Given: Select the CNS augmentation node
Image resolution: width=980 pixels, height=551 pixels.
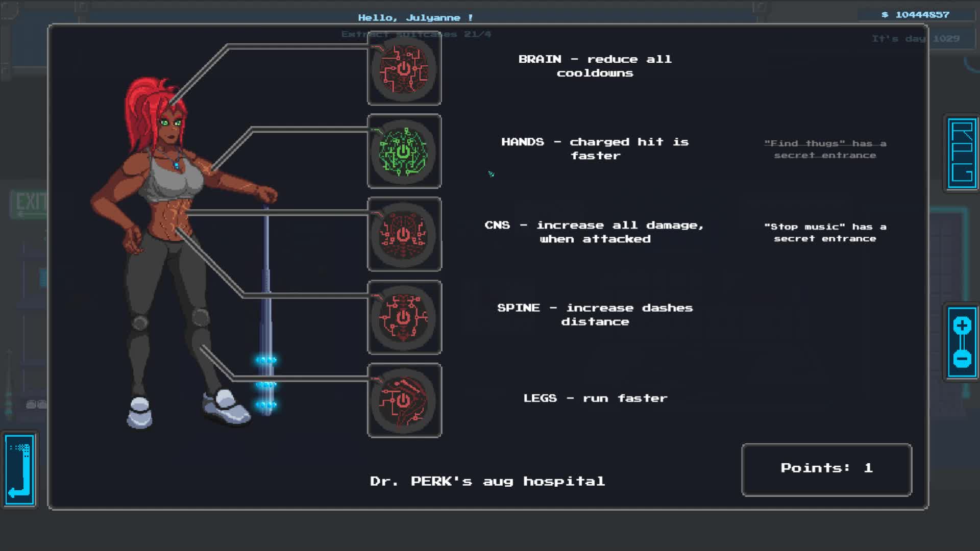Looking at the screenshot, I should pos(404,234).
